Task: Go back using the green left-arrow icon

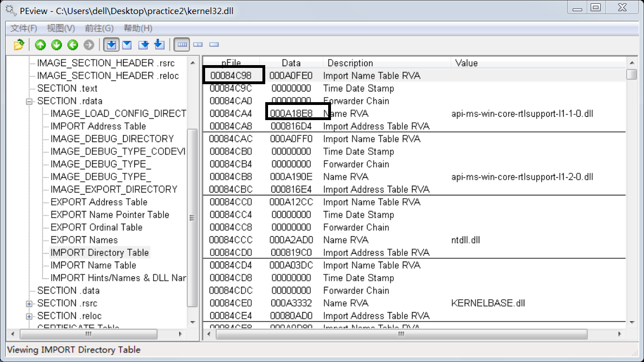Action: [72, 44]
